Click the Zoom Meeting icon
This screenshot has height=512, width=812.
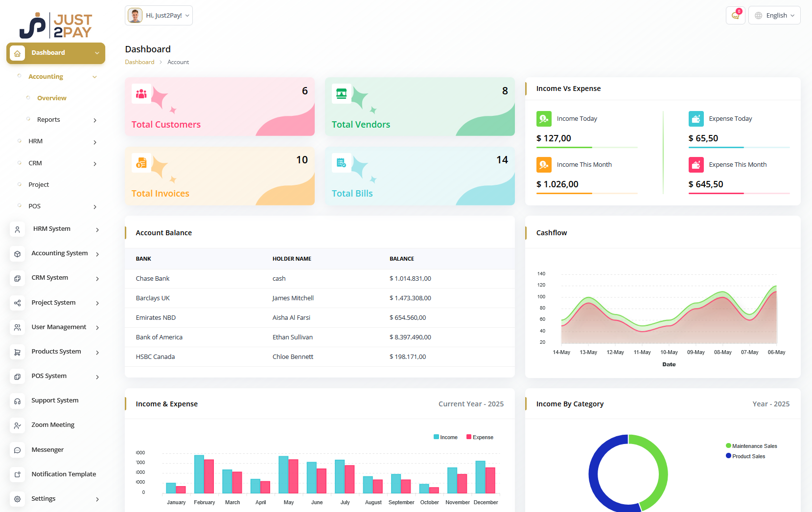coord(18,425)
